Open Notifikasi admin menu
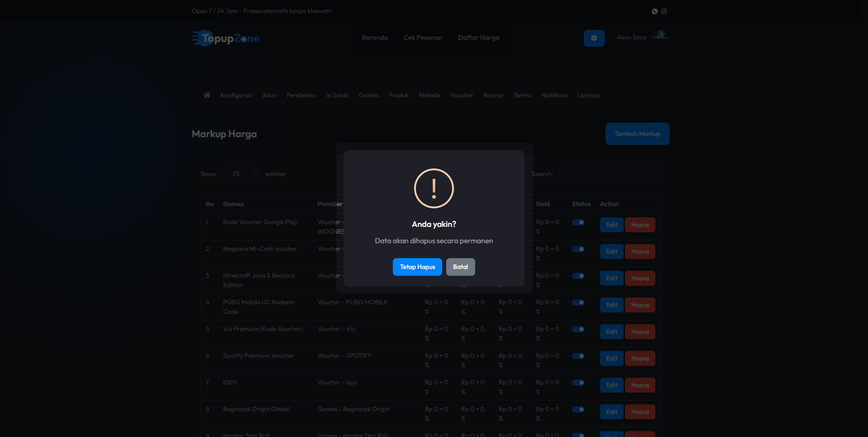The width and height of the screenshot is (868, 437). (x=554, y=95)
